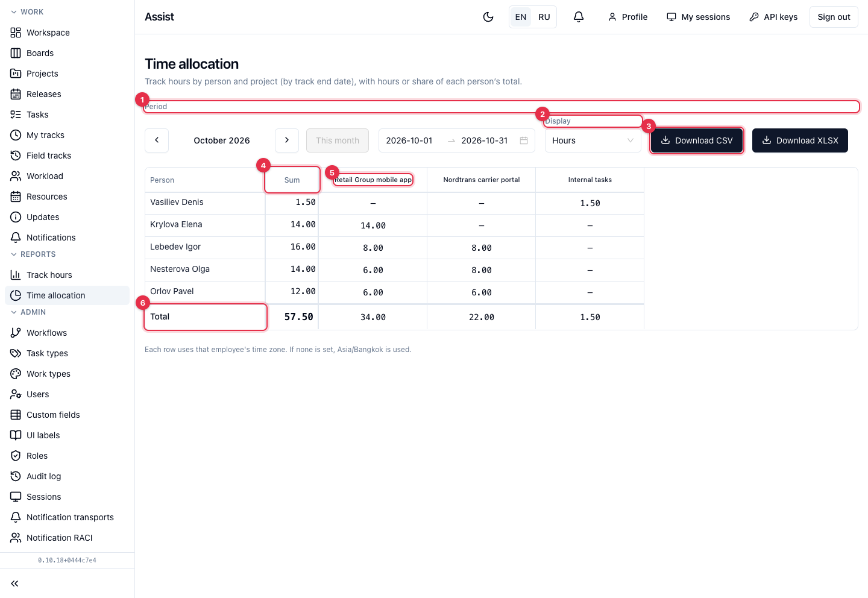868x598 pixels.
Task: Open notifications bell in header
Action: pos(579,17)
